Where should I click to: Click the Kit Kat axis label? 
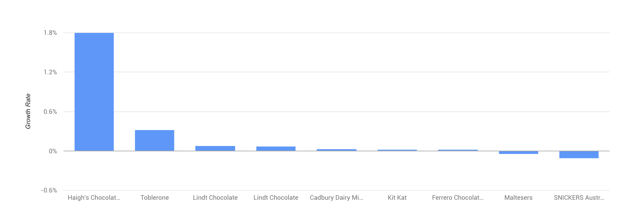[397, 198]
